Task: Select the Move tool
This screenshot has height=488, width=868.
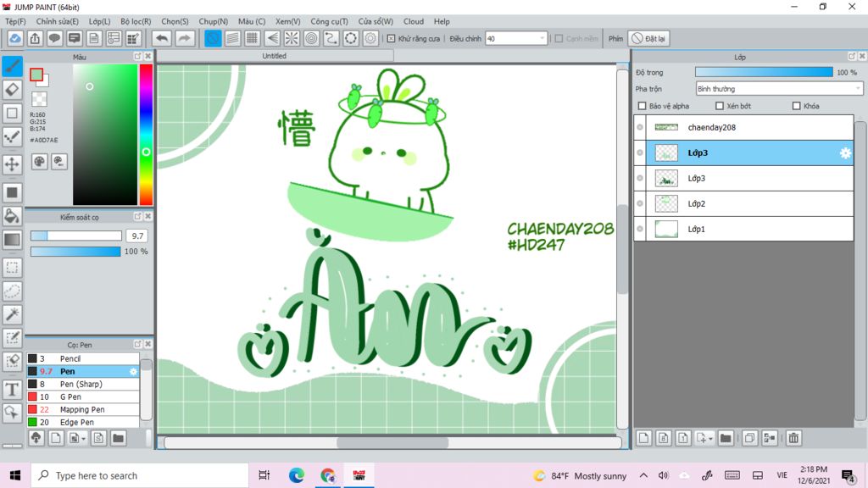Action: [12, 164]
